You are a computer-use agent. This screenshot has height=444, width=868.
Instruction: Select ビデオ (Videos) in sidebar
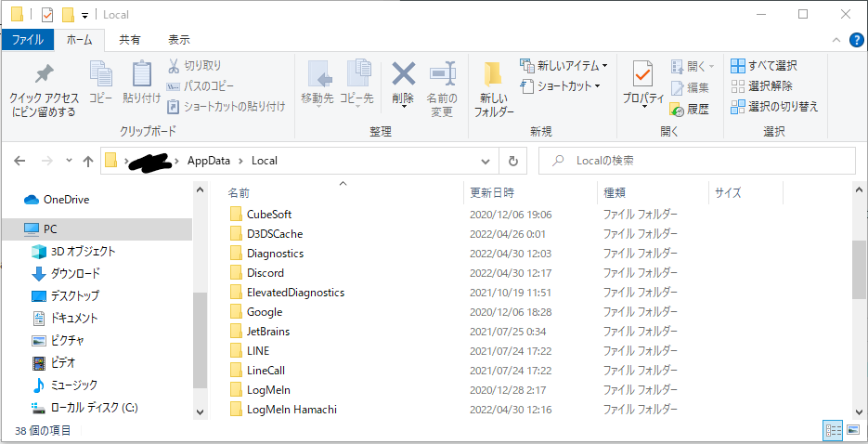tap(54, 363)
